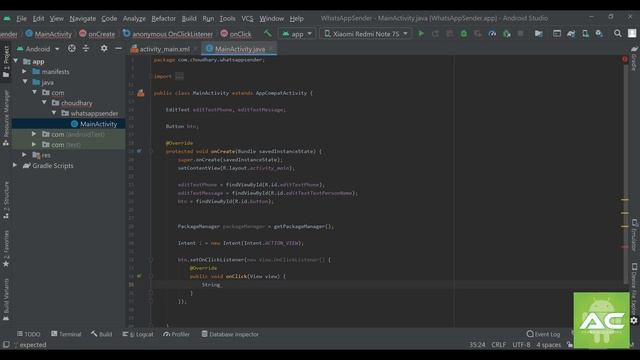Viewport: 640px width, 360px height.
Task: Open the Refactor menu
Action: pyautogui.click(x=163, y=19)
